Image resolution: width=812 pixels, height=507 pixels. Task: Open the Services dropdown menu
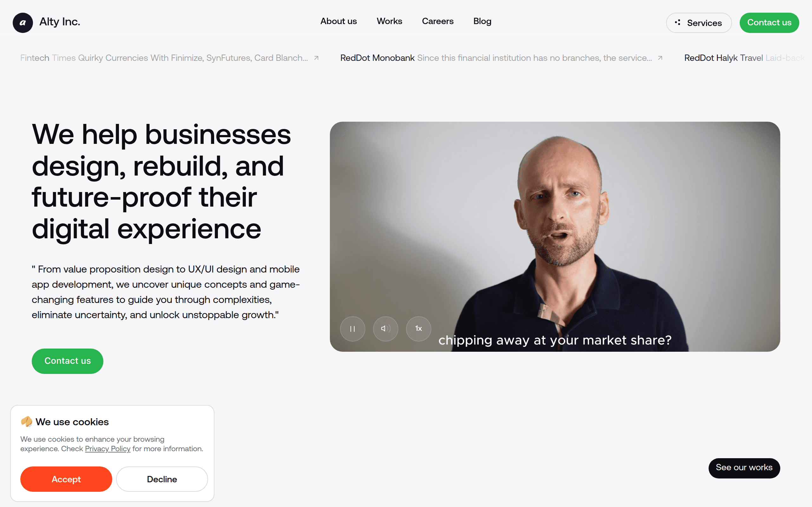tap(698, 23)
